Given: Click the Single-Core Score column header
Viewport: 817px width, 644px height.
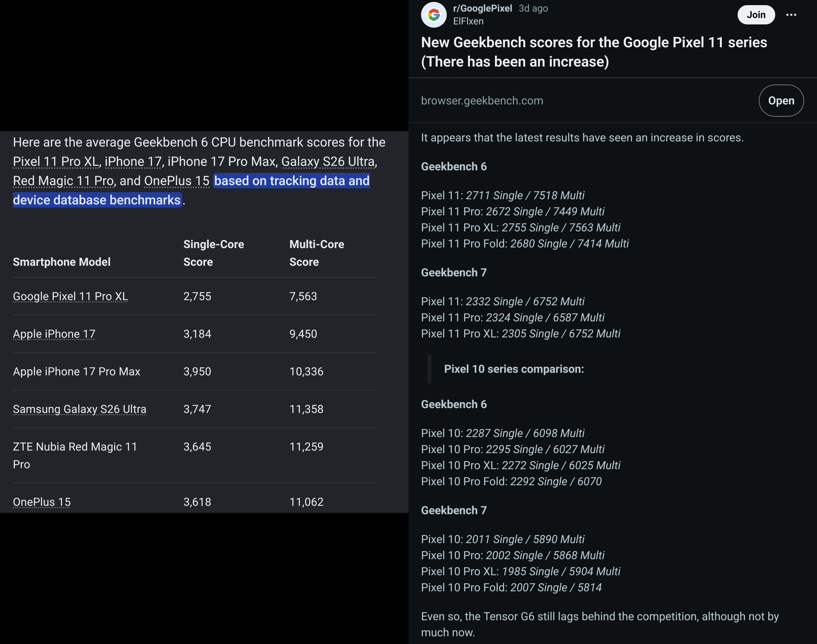Looking at the screenshot, I should 213,253.
